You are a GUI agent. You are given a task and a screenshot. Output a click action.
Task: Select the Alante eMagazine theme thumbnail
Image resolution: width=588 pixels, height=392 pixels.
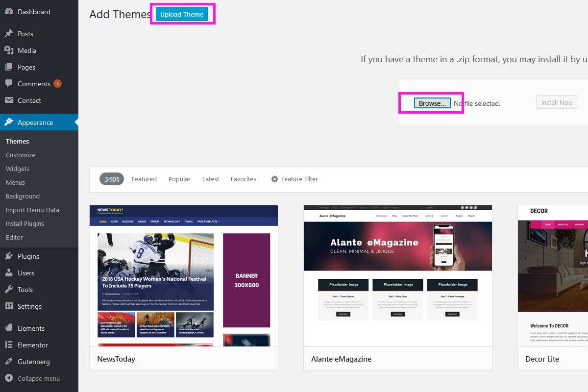click(x=398, y=276)
